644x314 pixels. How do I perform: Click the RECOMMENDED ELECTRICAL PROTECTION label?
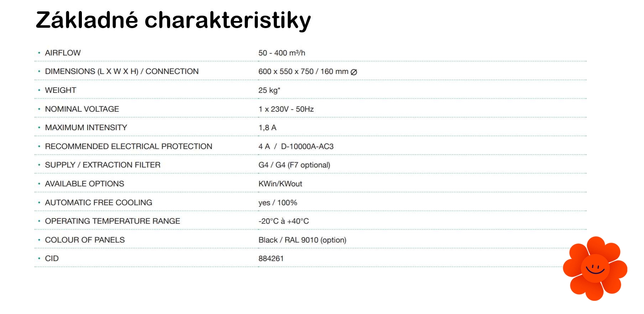(x=129, y=147)
